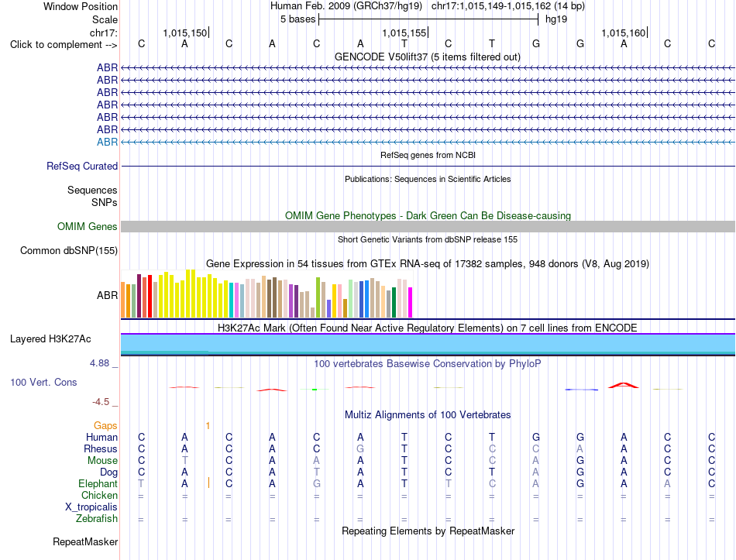Select the Mouse alignment row label

pyautogui.click(x=102, y=461)
